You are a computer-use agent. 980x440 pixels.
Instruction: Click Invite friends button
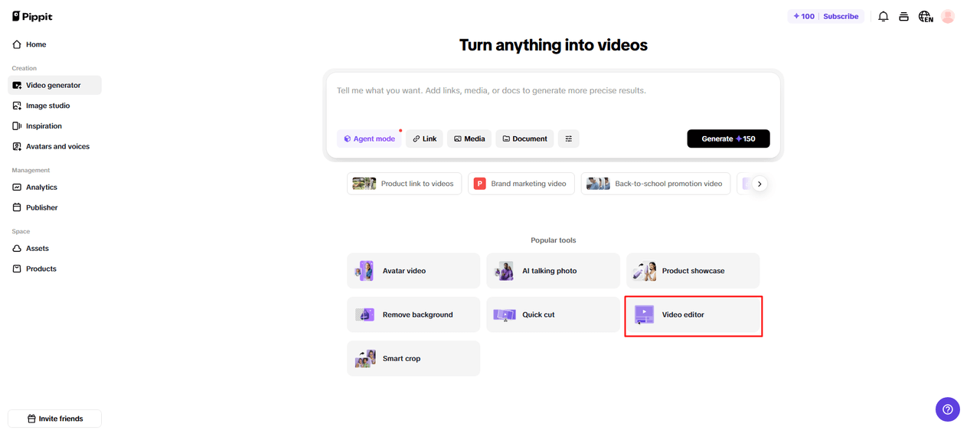point(54,419)
